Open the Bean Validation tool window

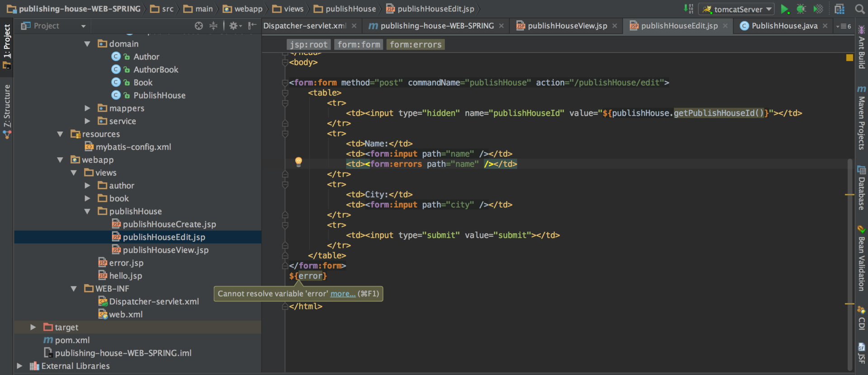[862, 258]
